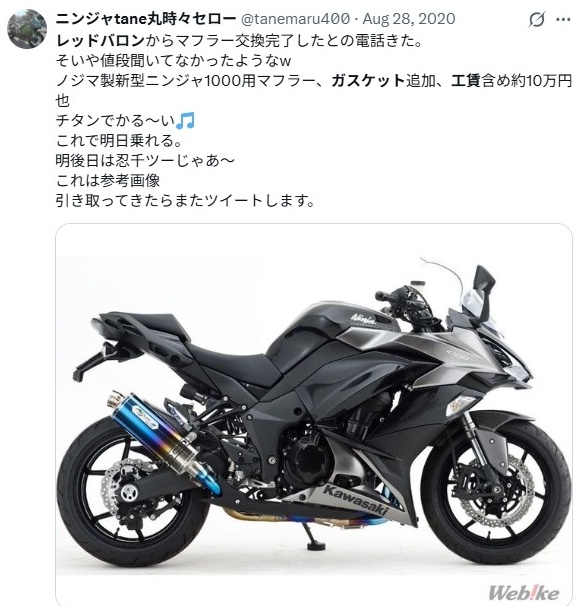This screenshot has height=606, width=581.
Task: Open the three-dot More options menu
Action: pos(563,19)
